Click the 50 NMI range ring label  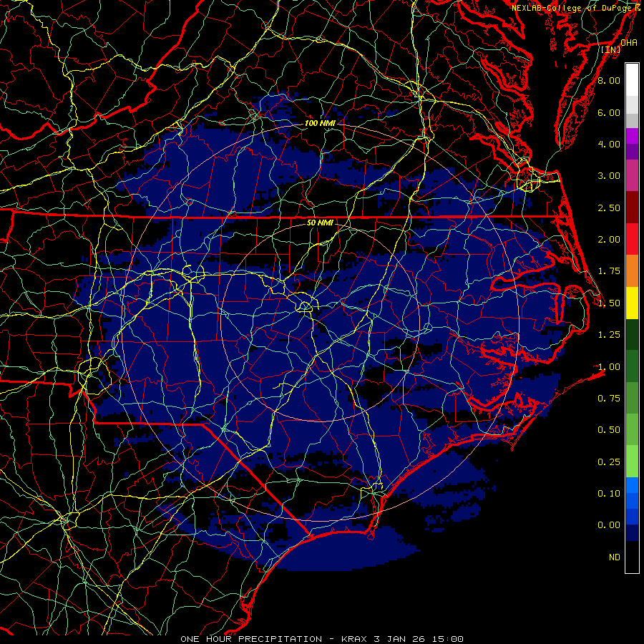(320, 223)
